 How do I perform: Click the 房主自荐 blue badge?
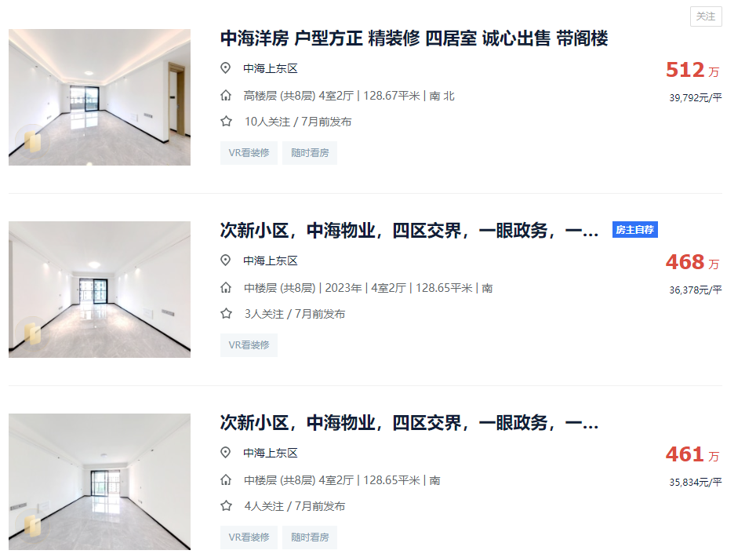tap(635, 230)
